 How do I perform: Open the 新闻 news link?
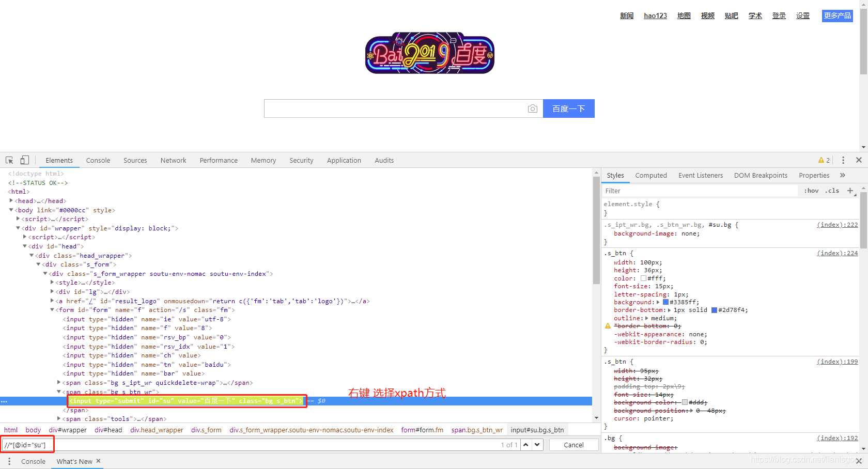click(x=627, y=15)
